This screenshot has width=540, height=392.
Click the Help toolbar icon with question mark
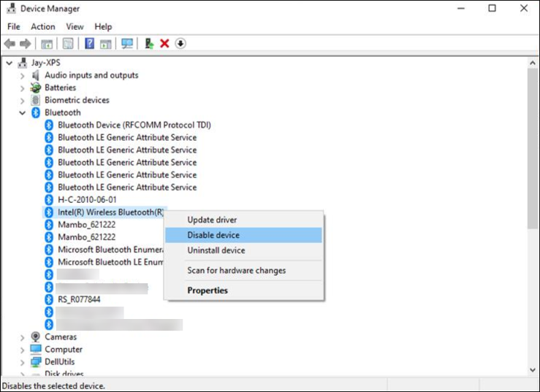[89, 44]
